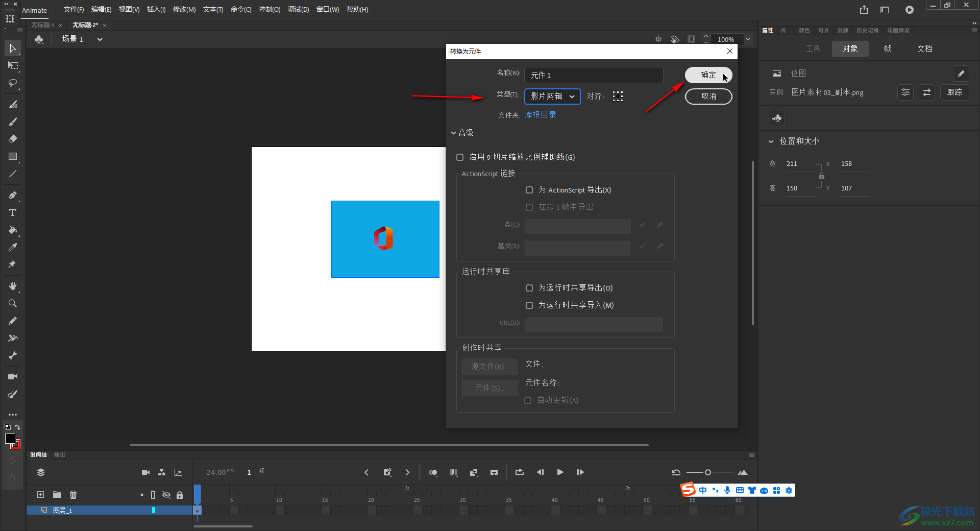Step back one frame in timeline
The height and width of the screenshot is (531, 980).
pyautogui.click(x=540, y=472)
